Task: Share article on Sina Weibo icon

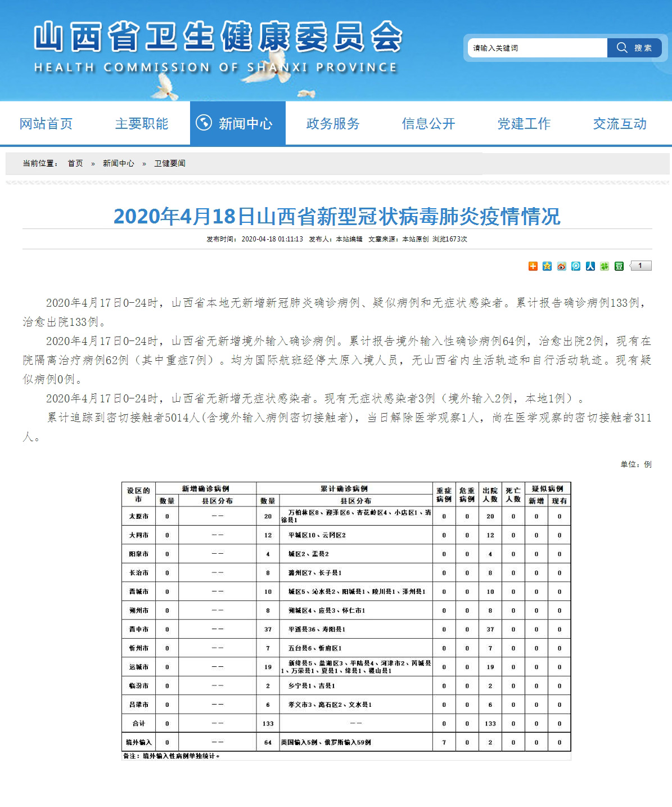Action: [562, 266]
